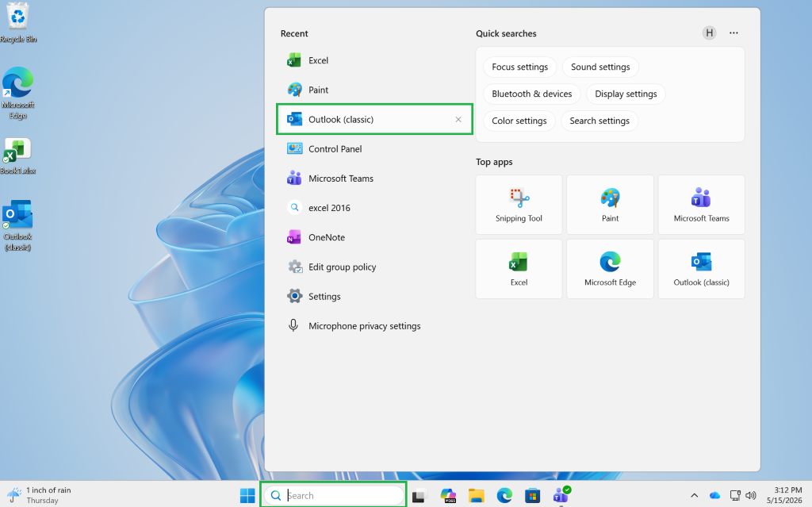Launch the Paint tile in Top apps
The image size is (812, 507).
(x=610, y=205)
